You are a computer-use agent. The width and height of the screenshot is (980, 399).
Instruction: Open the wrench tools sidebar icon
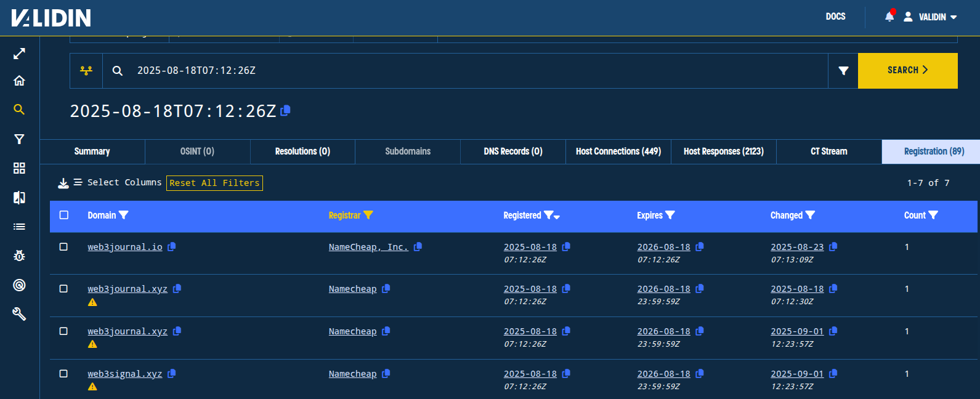(19, 314)
